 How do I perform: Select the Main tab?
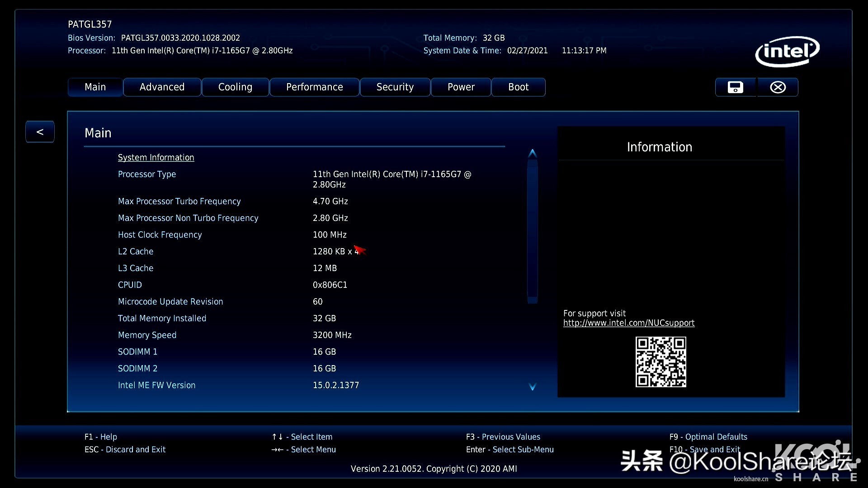[x=94, y=87]
